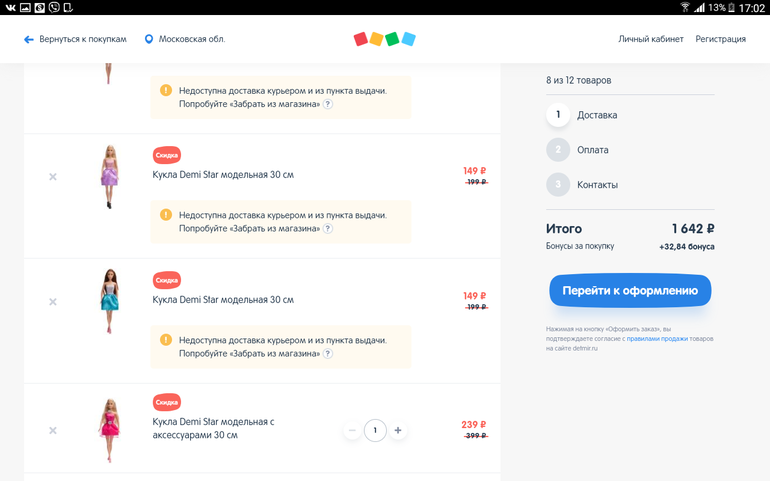
Task: Click the colorful Detsky Mir logo
Action: pos(384,39)
